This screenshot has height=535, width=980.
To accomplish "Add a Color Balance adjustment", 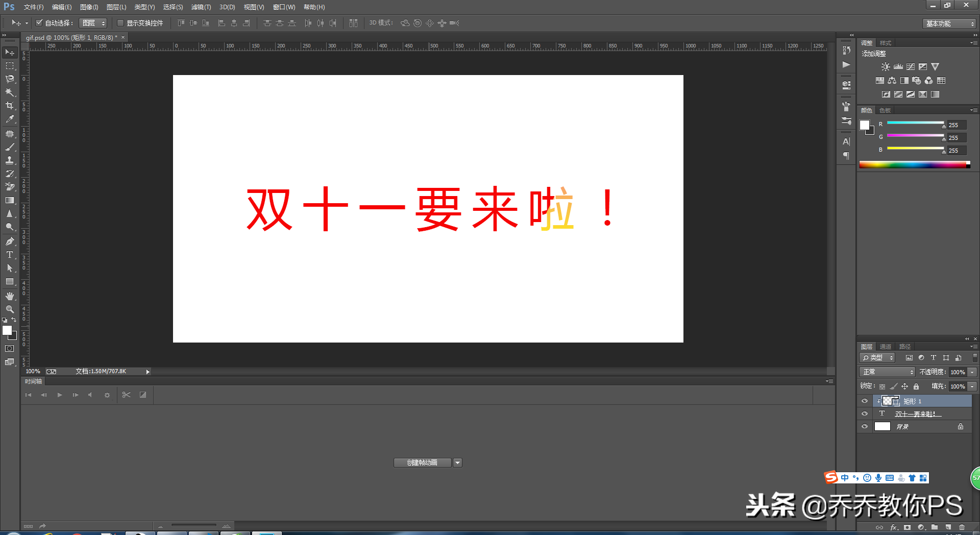I will 892,81.
